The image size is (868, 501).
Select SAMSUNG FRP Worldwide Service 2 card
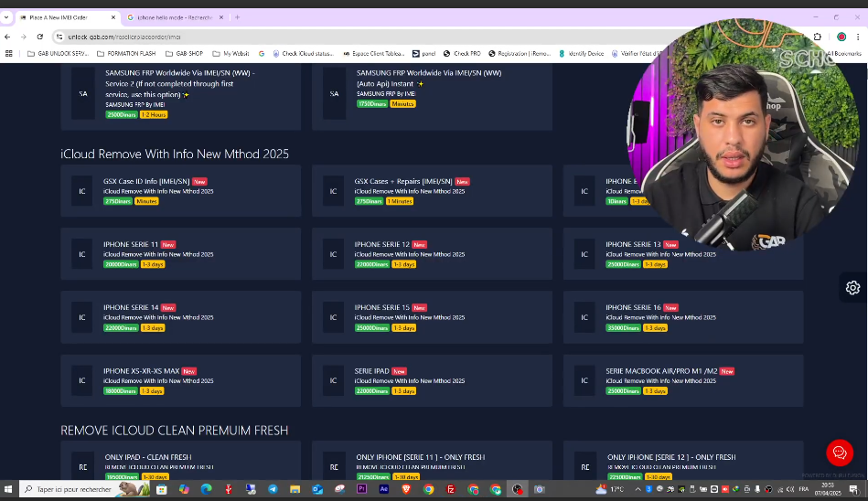pos(181,96)
